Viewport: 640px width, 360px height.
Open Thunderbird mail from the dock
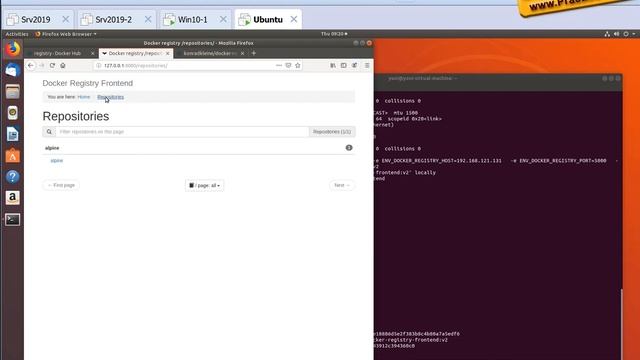coord(13,70)
